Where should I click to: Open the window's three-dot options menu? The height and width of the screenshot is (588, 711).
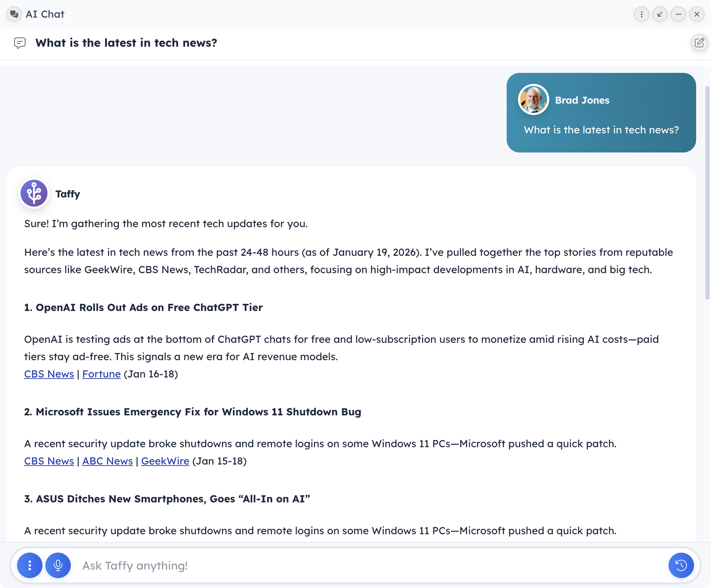641,14
